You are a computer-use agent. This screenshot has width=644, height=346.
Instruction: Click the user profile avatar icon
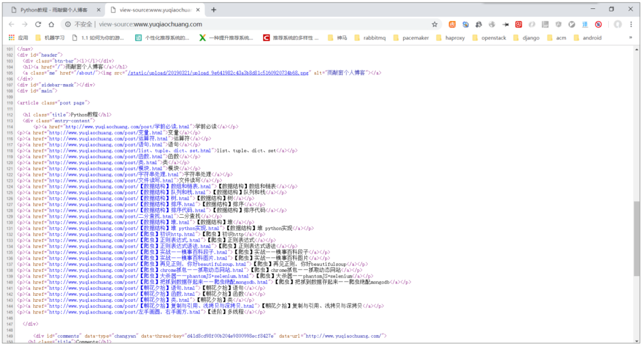pyautogui.click(x=617, y=24)
